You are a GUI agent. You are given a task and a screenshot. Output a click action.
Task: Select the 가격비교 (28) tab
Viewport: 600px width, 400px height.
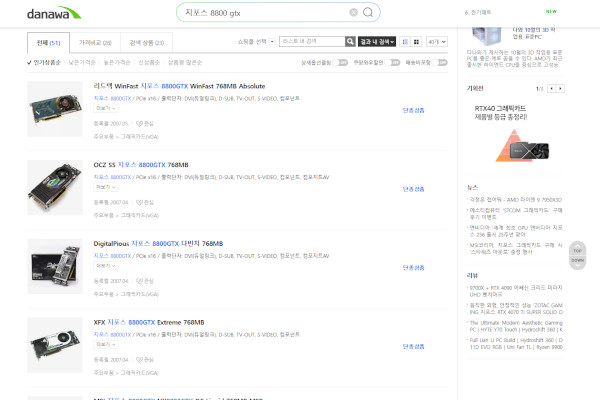point(95,43)
